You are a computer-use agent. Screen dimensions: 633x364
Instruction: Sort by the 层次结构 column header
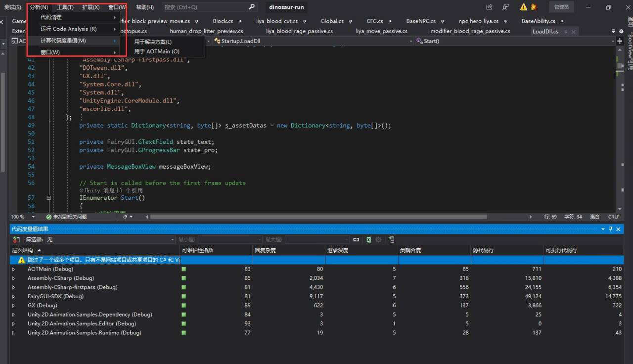coord(94,250)
